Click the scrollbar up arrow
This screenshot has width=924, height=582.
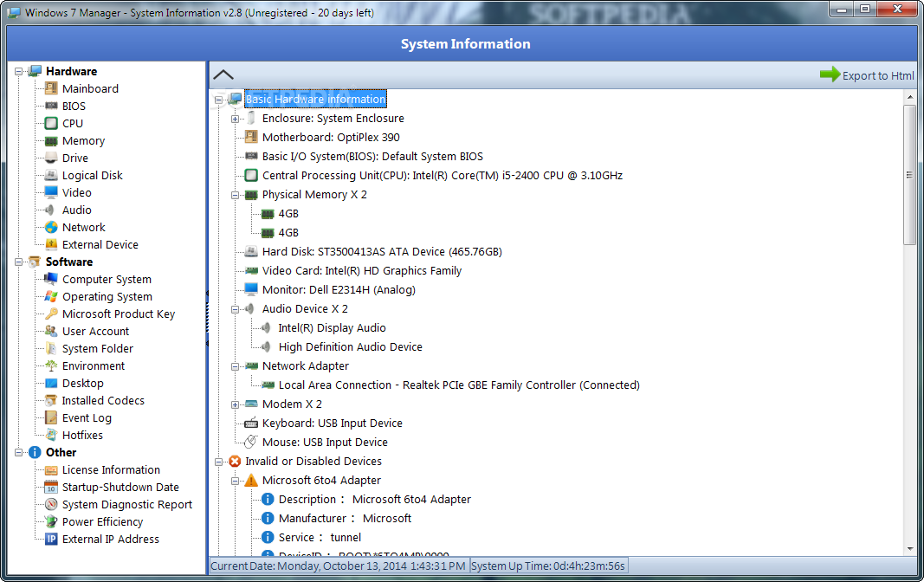pos(910,96)
